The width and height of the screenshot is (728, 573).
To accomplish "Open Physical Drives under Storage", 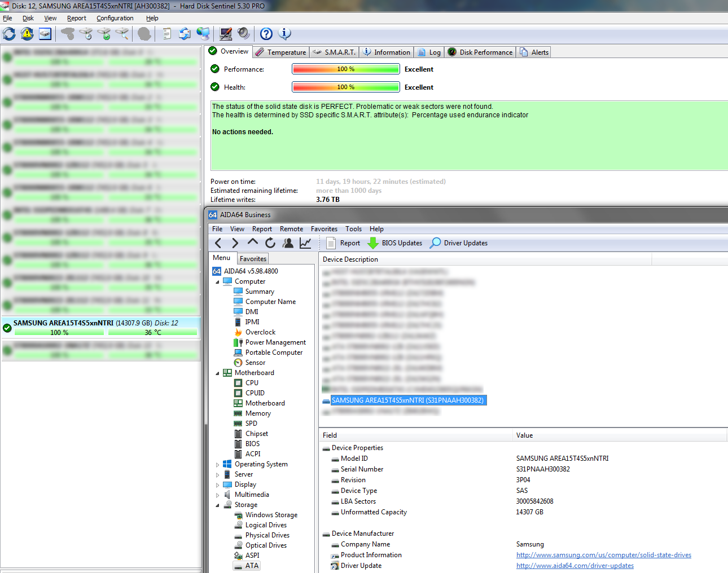I will [x=262, y=535].
